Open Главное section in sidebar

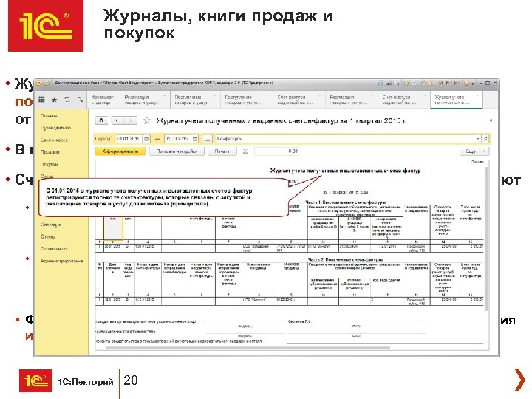[49, 116]
